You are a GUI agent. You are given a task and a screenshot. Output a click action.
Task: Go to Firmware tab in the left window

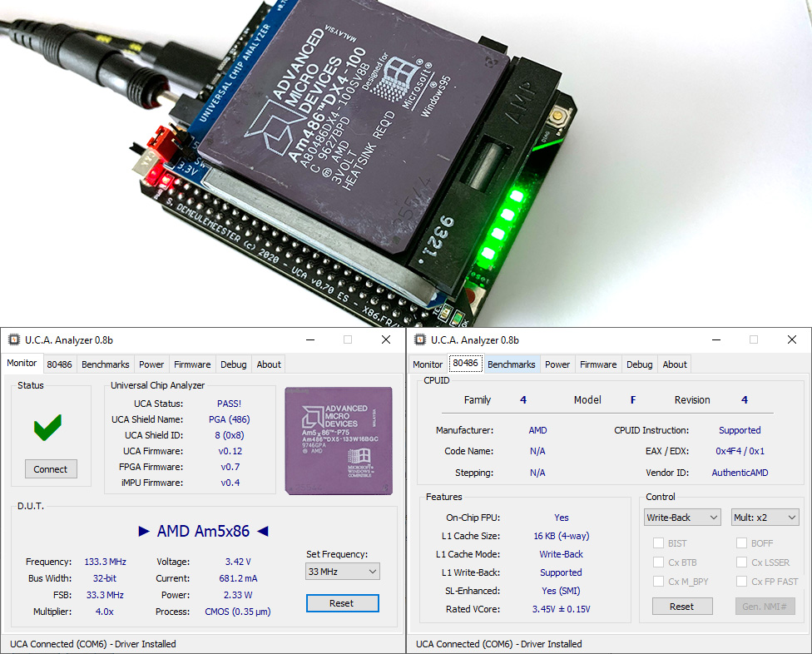tap(192, 364)
